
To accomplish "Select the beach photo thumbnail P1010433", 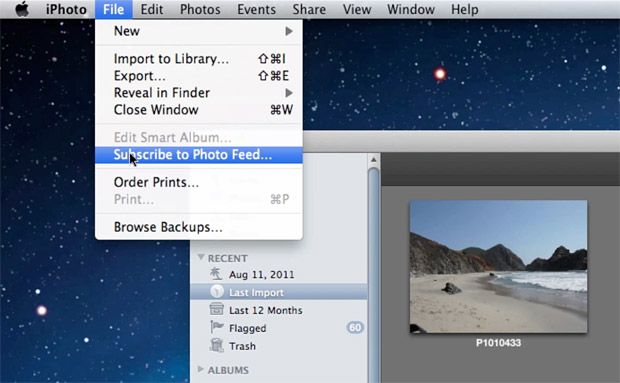I will click(x=498, y=267).
